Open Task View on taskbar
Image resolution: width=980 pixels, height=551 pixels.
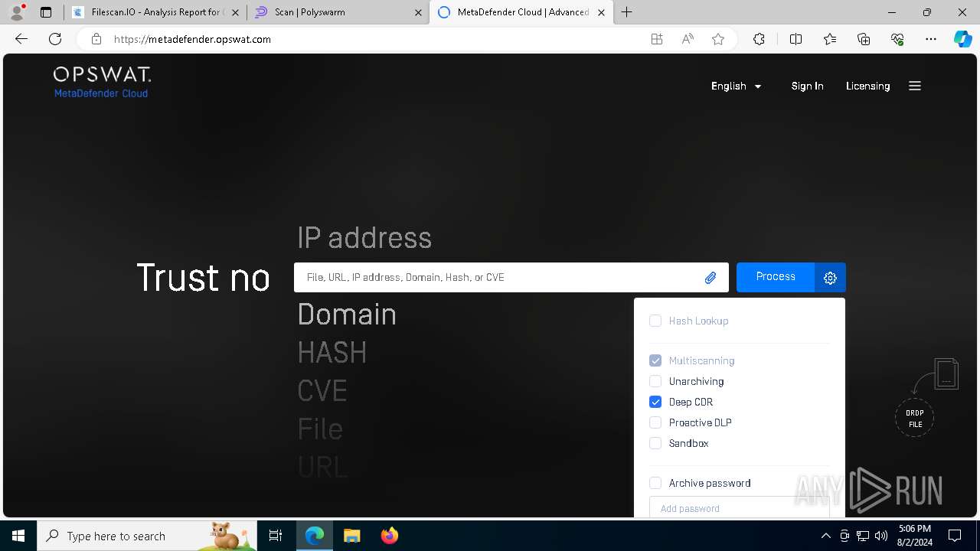tap(276, 536)
